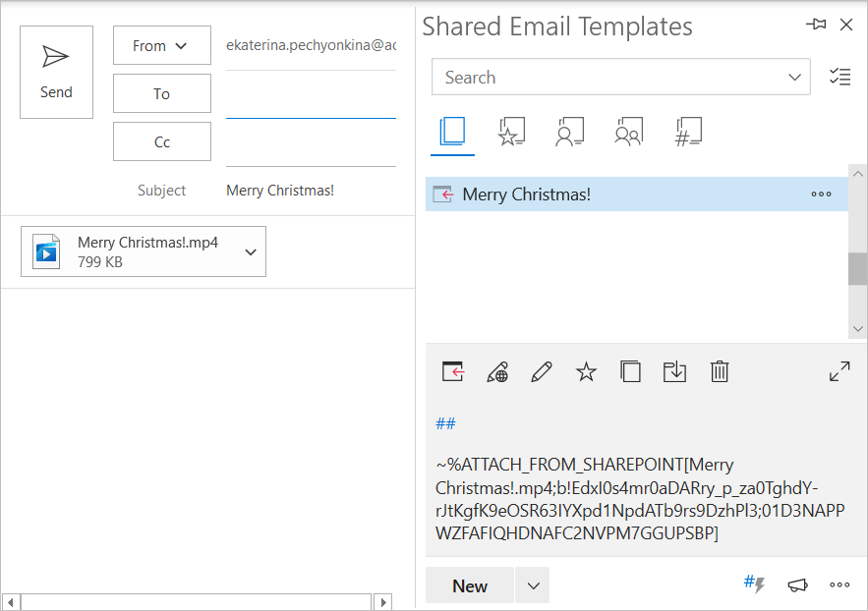Expand the template preview to full screen

839,371
